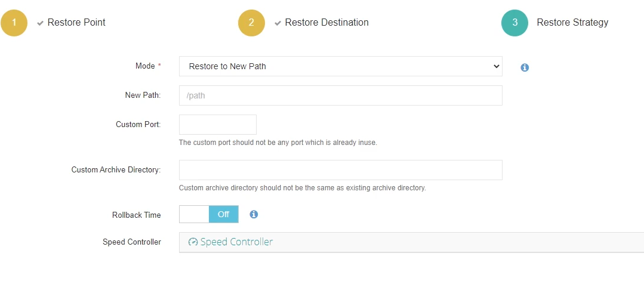Screen dimensions: 644x281
Task: Expand the Speed Controller panel
Action: [x=412, y=242]
